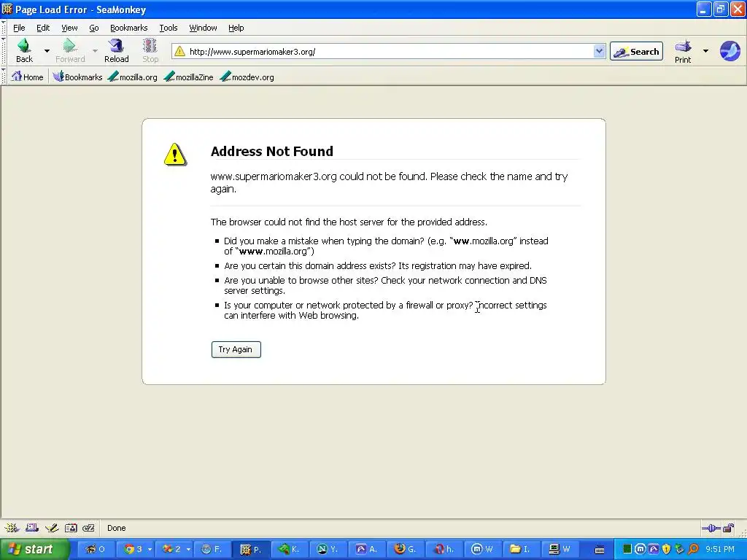Expand the address bar URL history dropdown
Viewport: 747px width, 560px height.
click(599, 51)
